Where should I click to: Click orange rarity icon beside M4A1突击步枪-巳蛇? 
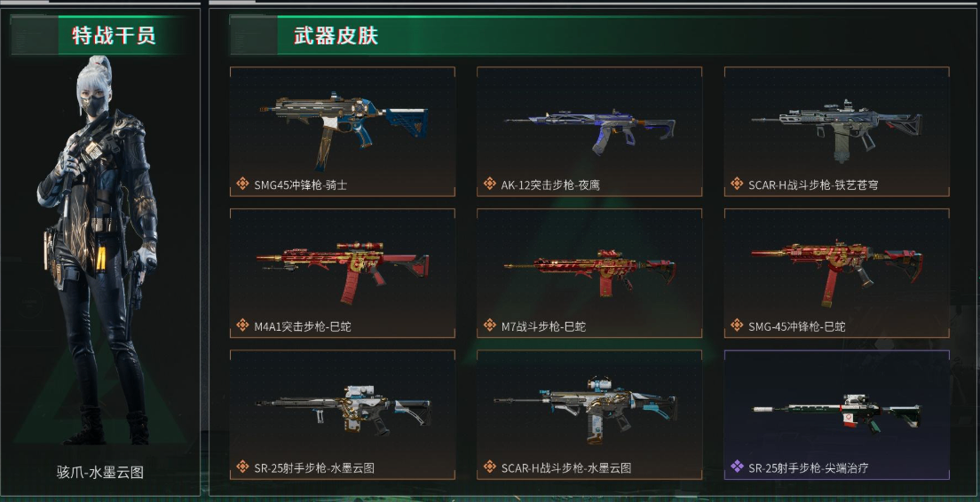242,325
